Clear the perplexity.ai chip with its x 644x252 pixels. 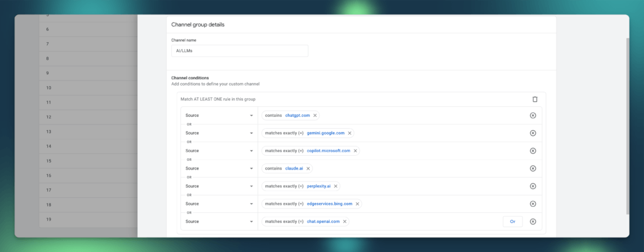(336, 186)
